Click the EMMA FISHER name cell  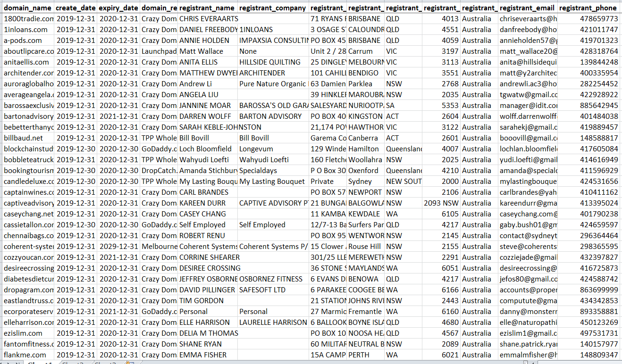pos(208,355)
